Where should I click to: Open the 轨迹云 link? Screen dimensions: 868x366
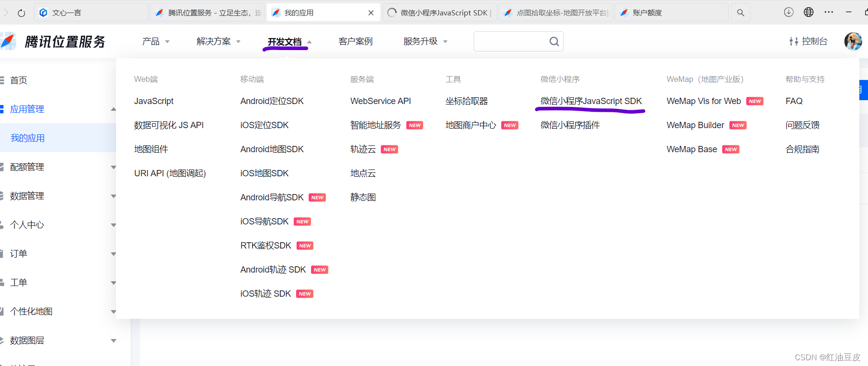363,149
